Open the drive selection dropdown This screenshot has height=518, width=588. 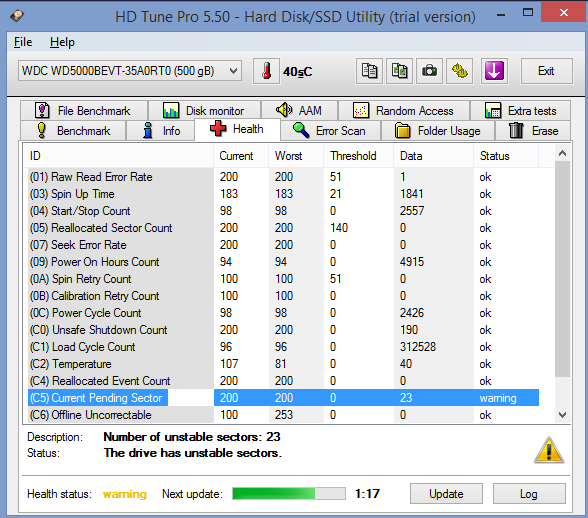click(130, 71)
